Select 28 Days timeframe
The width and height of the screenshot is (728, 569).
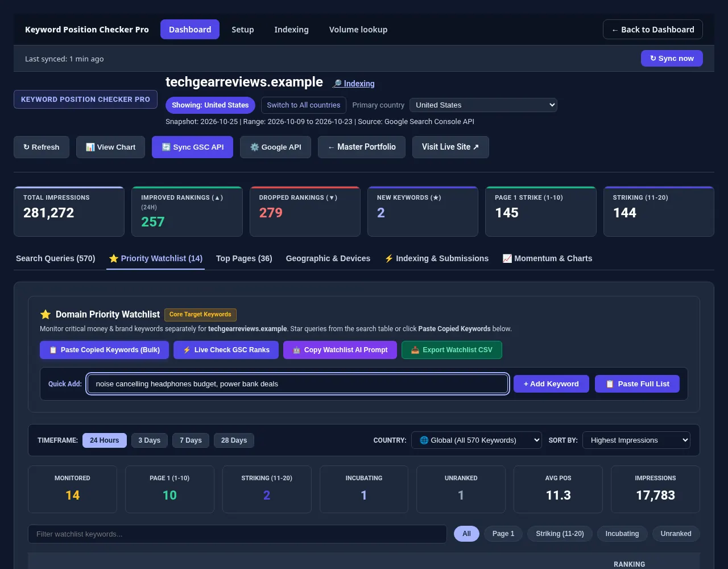[x=234, y=440]
